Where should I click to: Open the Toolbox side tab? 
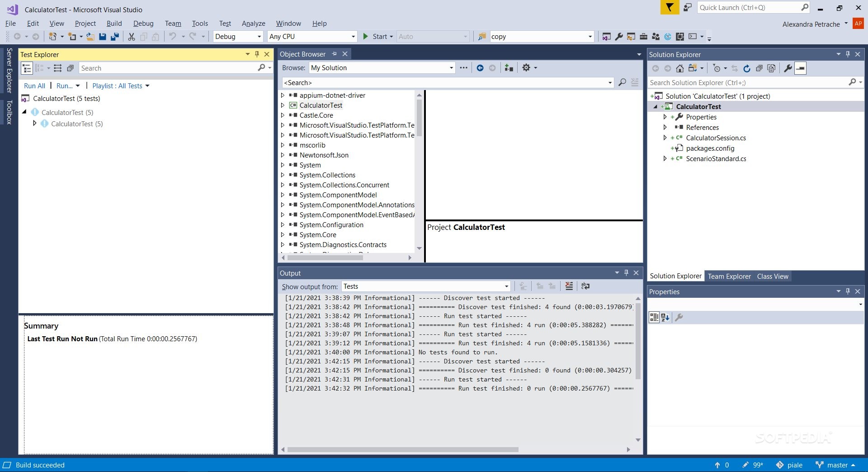click(x=9, y=112)
